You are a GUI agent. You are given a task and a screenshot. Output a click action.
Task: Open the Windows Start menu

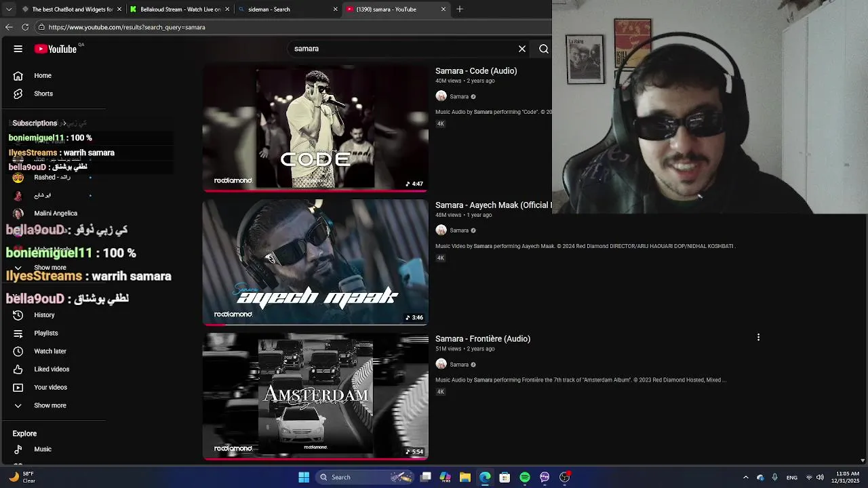coord(304,477)
